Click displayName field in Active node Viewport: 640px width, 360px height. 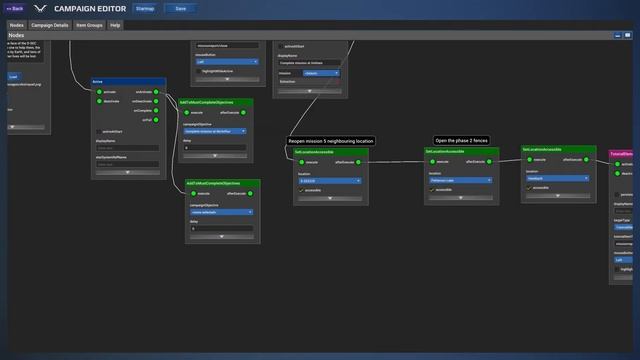[128, 148]
